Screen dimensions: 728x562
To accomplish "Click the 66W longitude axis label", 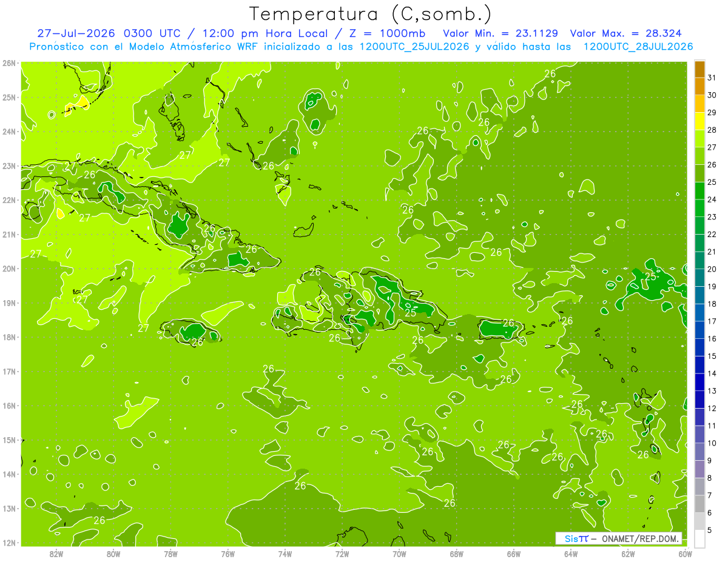I will [514, 554].
